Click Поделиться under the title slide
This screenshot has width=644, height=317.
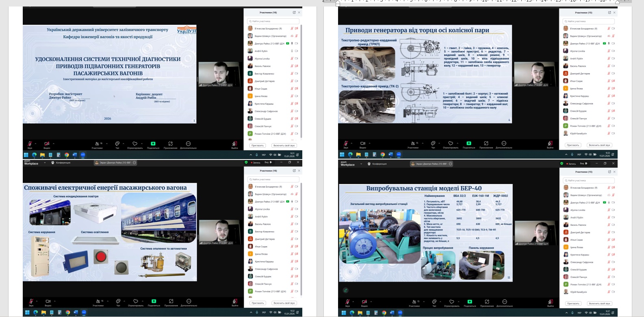153,144
